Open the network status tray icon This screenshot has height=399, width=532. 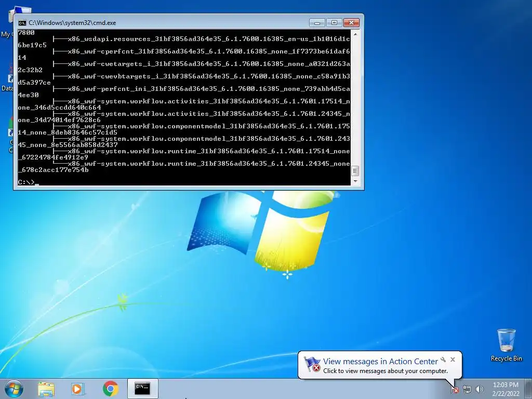tap(467, 389)
